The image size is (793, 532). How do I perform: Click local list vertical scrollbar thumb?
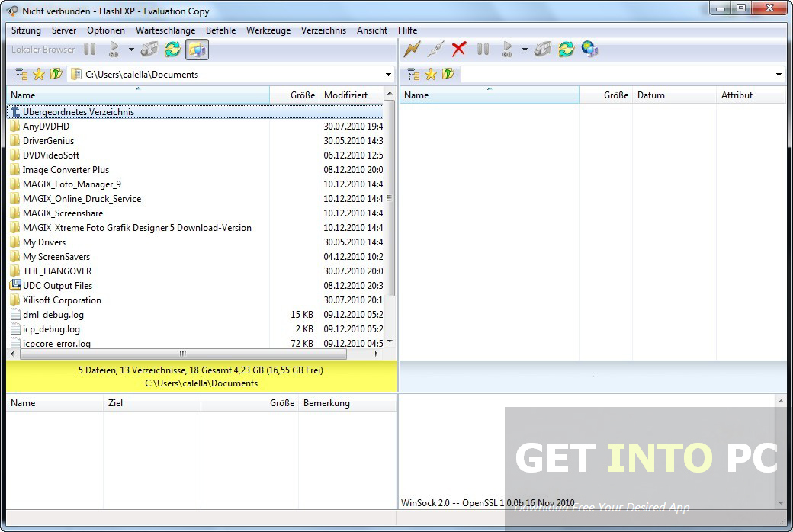[390, 198]
